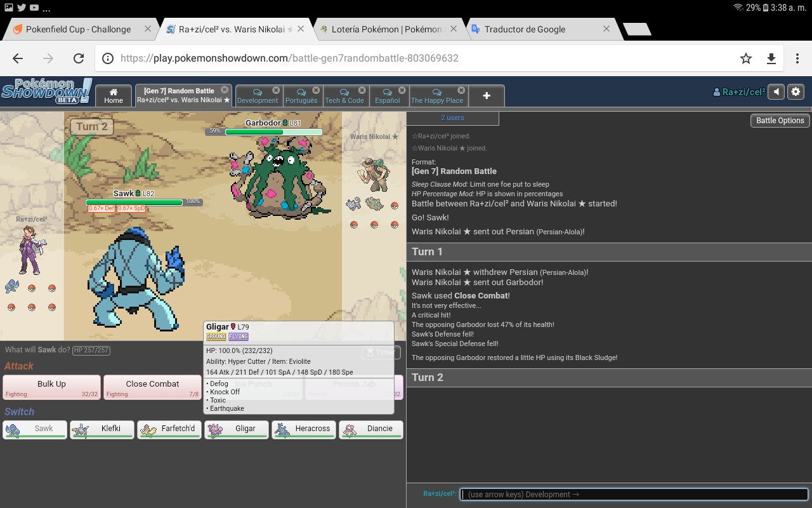Click site info icon in address bar
The image size is (812, 508).
point(108,58)
